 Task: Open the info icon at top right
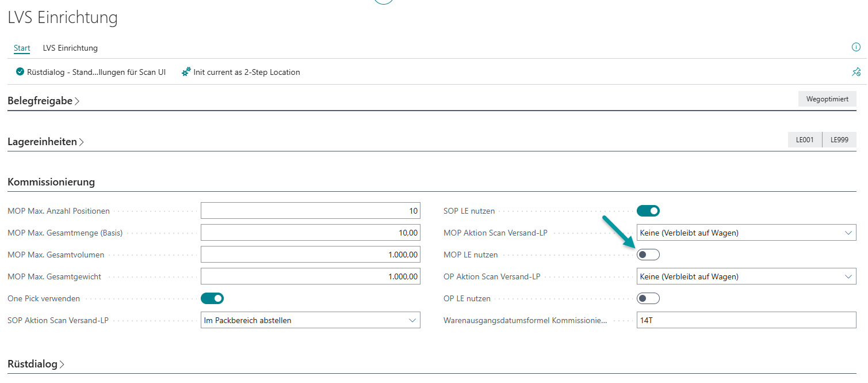click(856, 47)
